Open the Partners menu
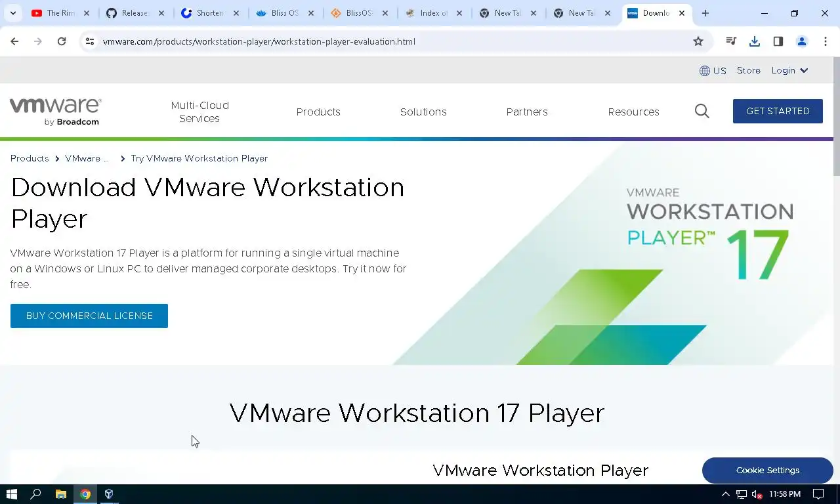 point(527,112)
